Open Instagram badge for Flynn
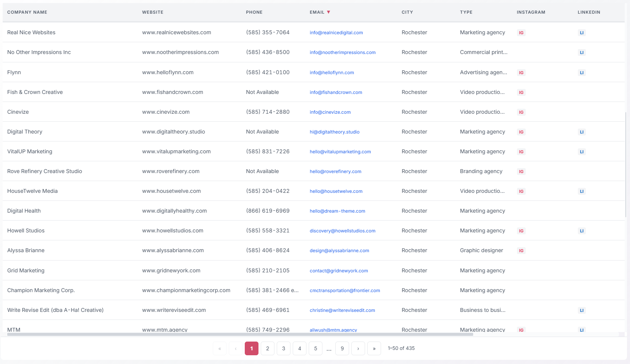 521,73
